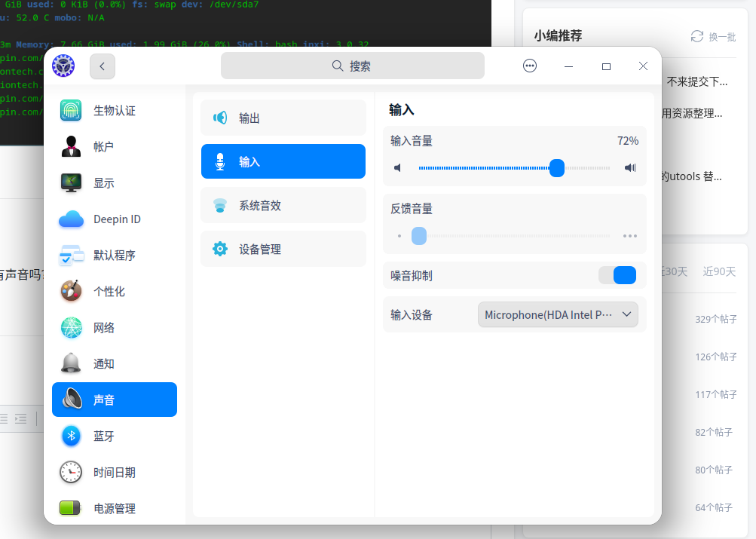Expand the more options ellipsis menu in titlebar
Screen dimensions: 756x539
pyautogui.click(x=530, y=66)
